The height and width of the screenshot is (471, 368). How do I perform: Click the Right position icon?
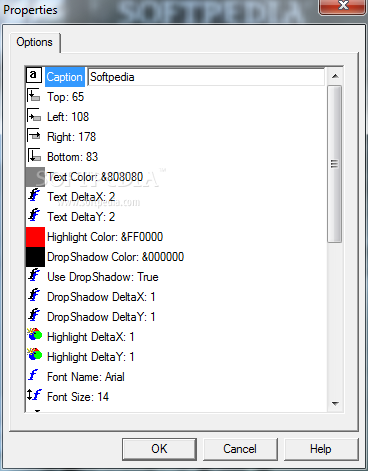[34, 135]
